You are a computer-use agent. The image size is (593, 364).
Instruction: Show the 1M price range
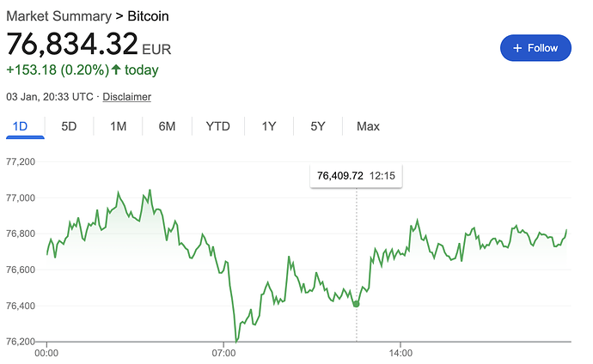pos(119,126)
